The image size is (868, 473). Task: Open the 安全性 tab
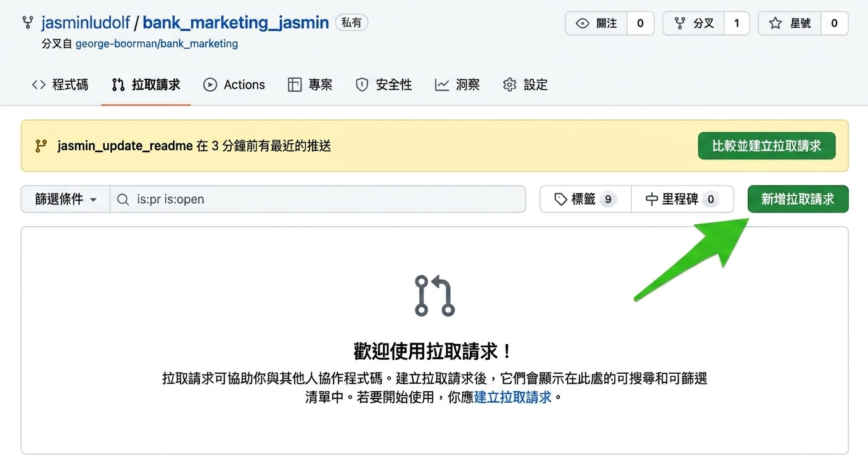tap(383, 85)
